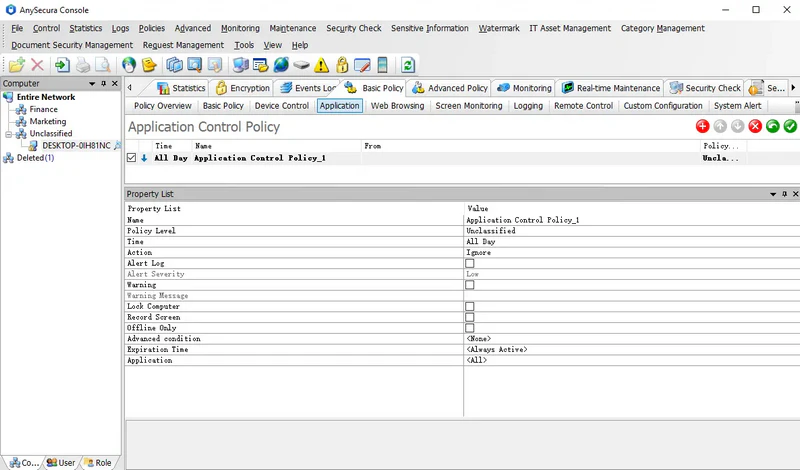
Task: Close the Property List panel
Action: click(795, 194)
